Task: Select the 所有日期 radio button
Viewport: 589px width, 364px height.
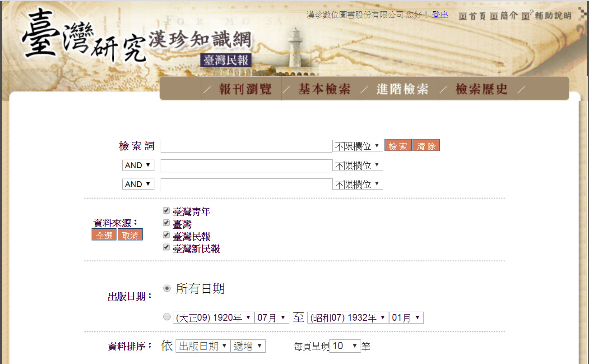Action: point(167,288)
